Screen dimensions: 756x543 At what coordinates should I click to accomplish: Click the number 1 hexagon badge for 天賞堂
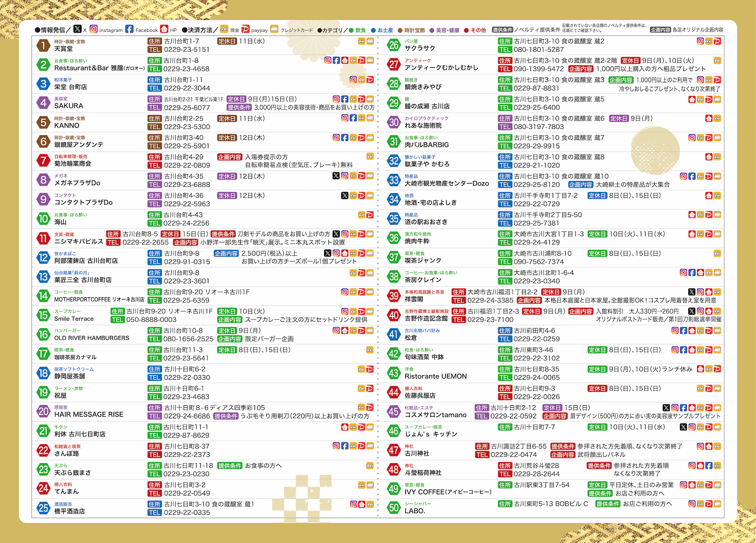[43, 45]
